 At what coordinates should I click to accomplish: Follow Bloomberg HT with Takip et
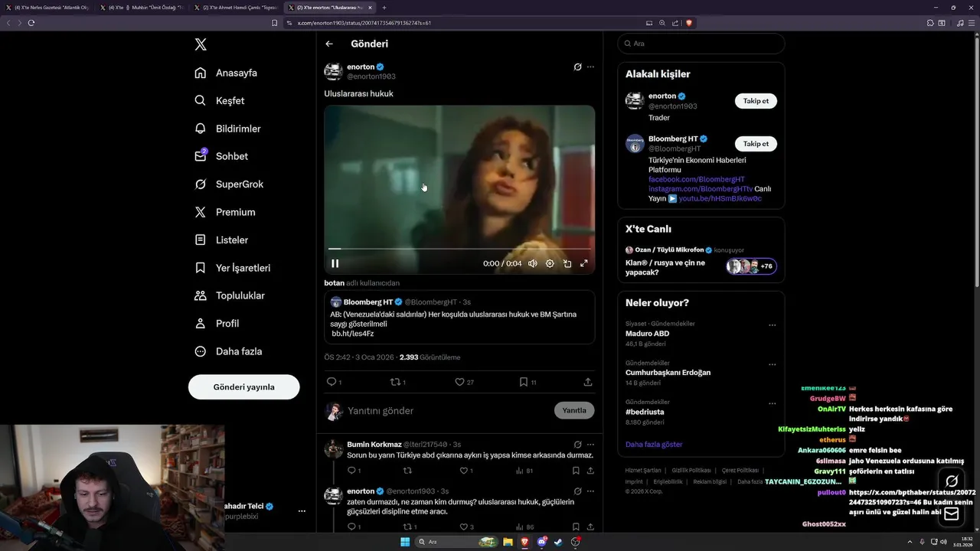(756, 144)
